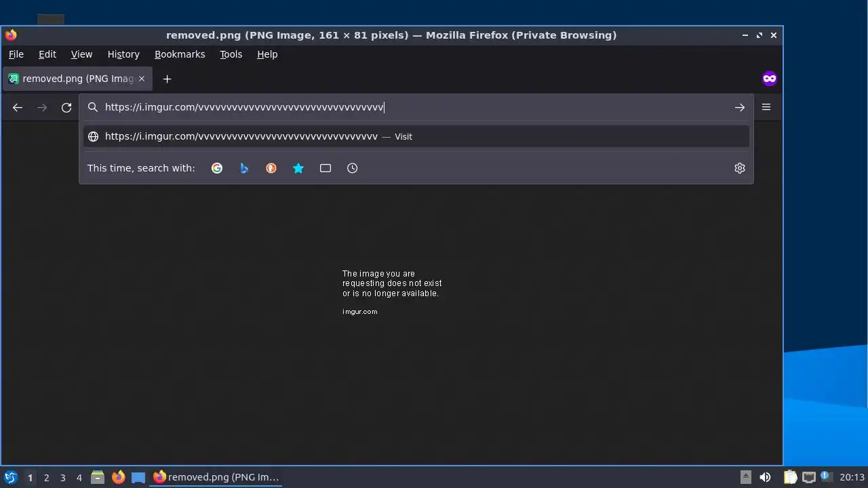
Task: Click the removed image placeholder
Action: click(392, 293)
